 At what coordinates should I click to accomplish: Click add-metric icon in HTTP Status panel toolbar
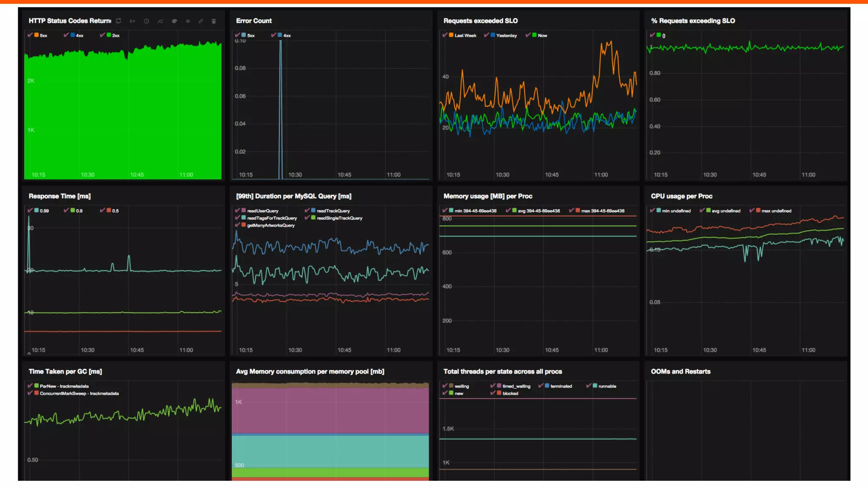click(133, 21)
